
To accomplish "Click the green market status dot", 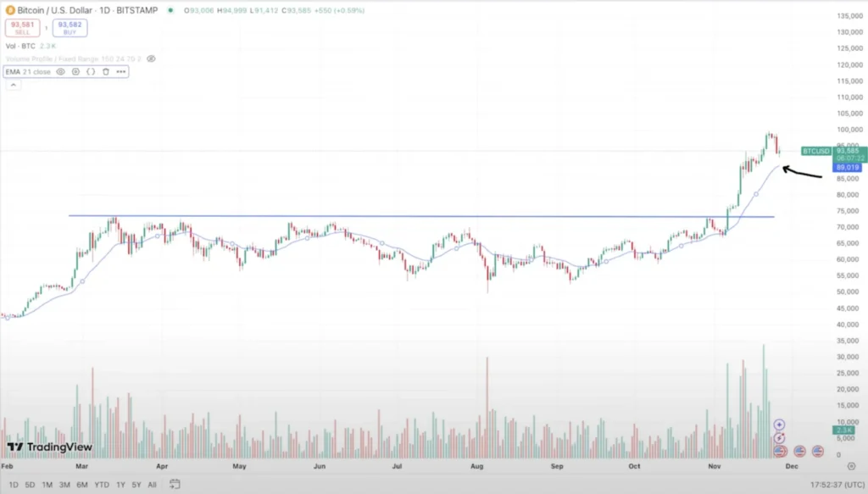I will pyautogui.click(x=171, y=11).
